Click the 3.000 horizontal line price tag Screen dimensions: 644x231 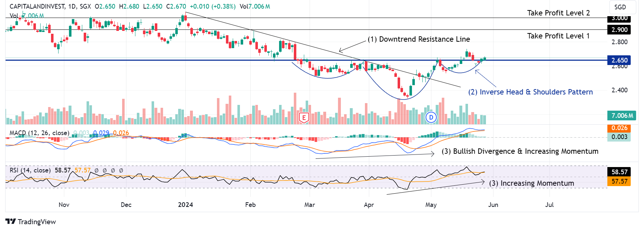click(619, 18)
